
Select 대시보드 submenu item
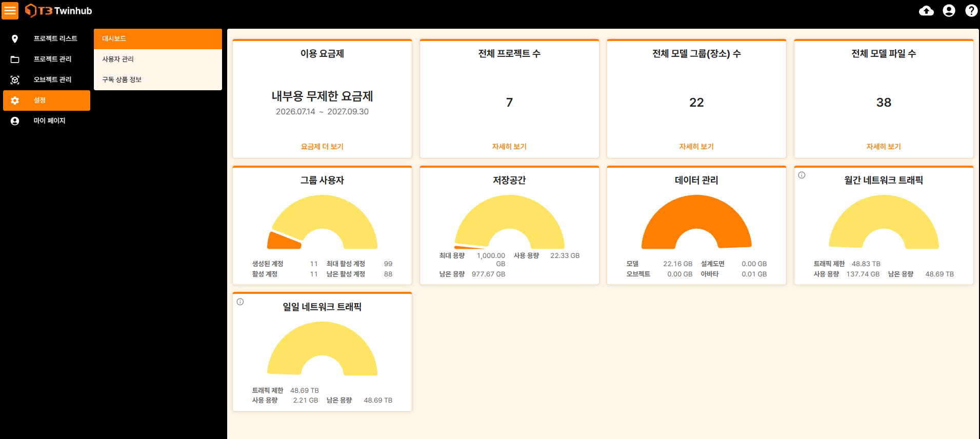coord(158,39)
